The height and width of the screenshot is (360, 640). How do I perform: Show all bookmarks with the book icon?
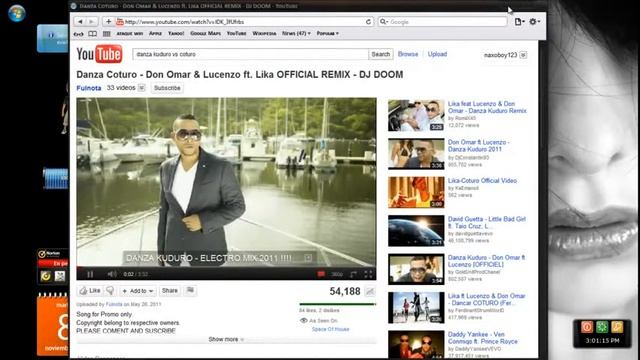click(93, 33)
